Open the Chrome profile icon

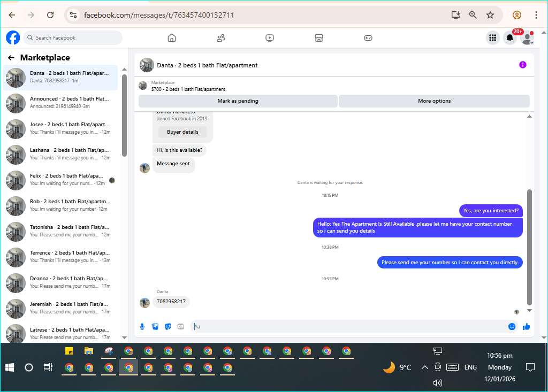click(x=517, y=15)
